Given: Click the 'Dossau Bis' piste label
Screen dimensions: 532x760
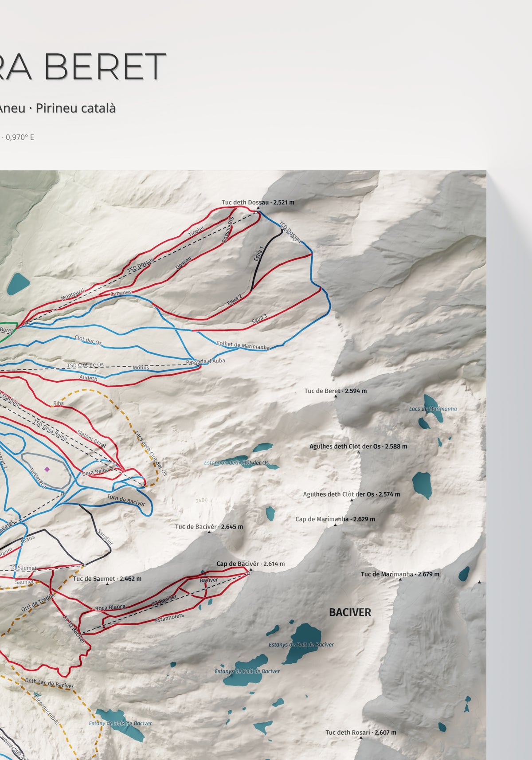Looking at the screenshot, I should click(x=227, y=230).
